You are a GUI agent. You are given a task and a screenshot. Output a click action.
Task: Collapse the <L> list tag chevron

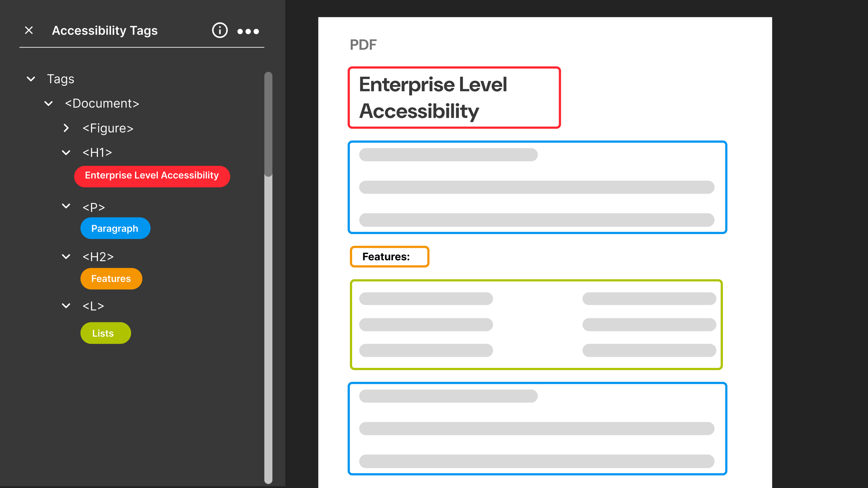tap(66, 306)
